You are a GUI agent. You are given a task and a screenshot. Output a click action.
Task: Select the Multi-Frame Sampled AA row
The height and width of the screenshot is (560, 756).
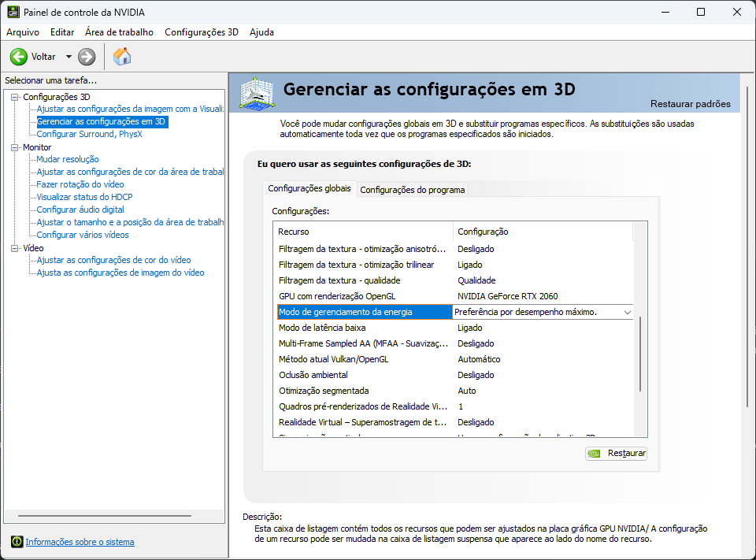pos(455,343)
